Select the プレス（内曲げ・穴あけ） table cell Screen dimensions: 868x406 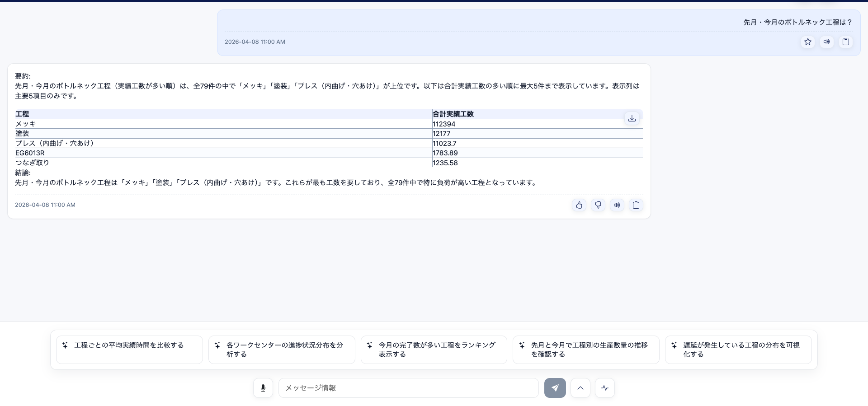[x=223, y=143]
